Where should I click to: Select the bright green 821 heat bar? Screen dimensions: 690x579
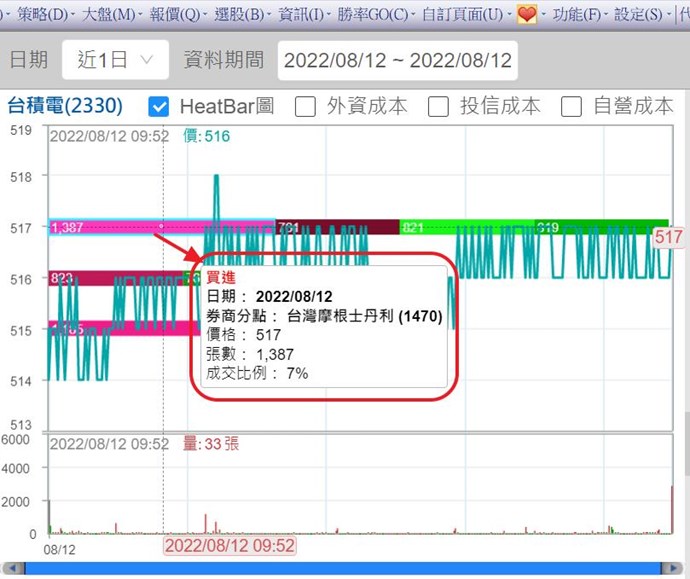pyautogui.click(x=466, y=227)
